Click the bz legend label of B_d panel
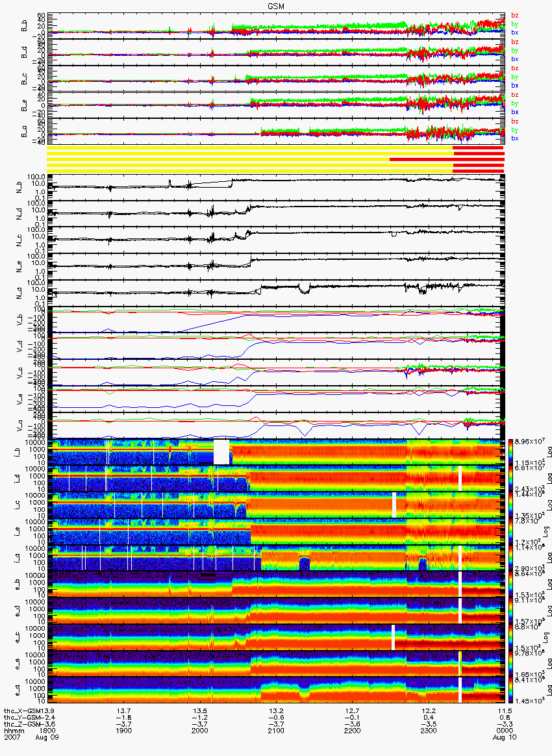This screenshot has height=756, width=552. pos(515,42)
